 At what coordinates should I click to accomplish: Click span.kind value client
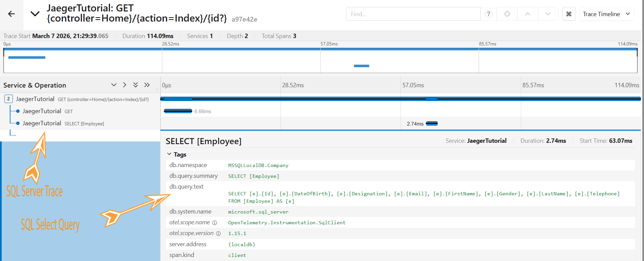[237, 255]
